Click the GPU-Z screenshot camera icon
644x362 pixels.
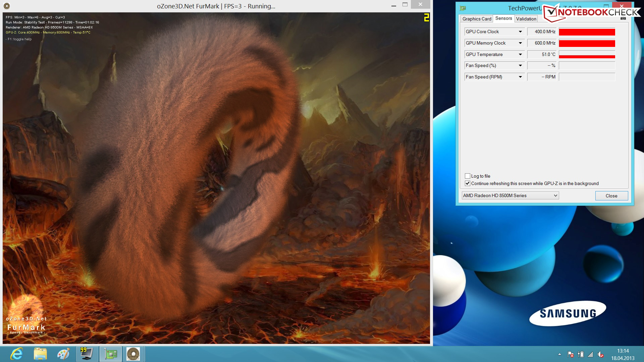click(x=623, y=18)
